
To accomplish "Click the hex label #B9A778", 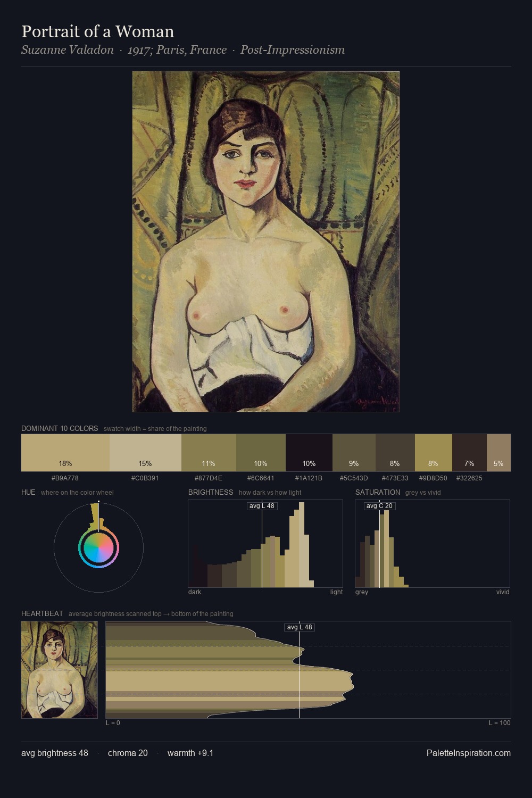I will [65, 478].
